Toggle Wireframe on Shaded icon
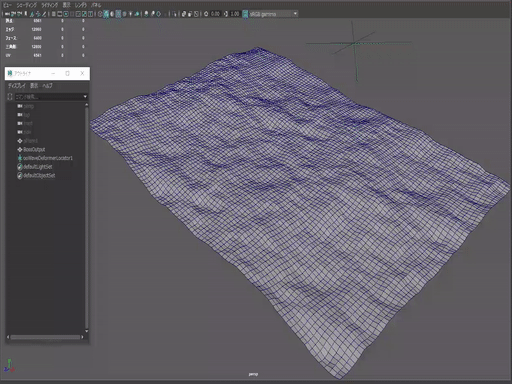This screenshot has height=384, width=512. coord(118,14)
